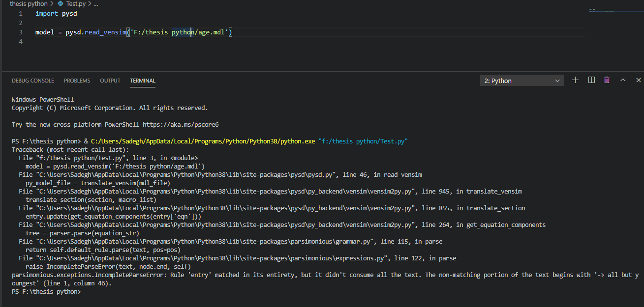Kill the terminal with the trash icon
Image resolution: width=644 pixels, height=307 pixels.
coord(607,80)
